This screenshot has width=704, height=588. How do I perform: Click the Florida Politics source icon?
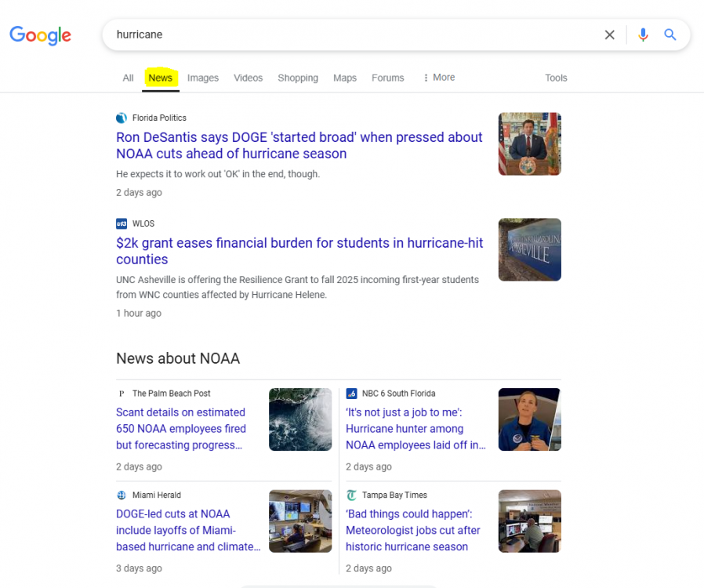click(122, 118)
